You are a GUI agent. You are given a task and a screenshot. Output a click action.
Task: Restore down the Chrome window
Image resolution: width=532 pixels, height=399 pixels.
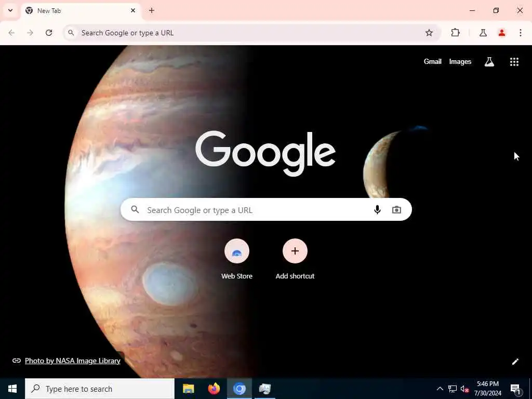(496, 10)
